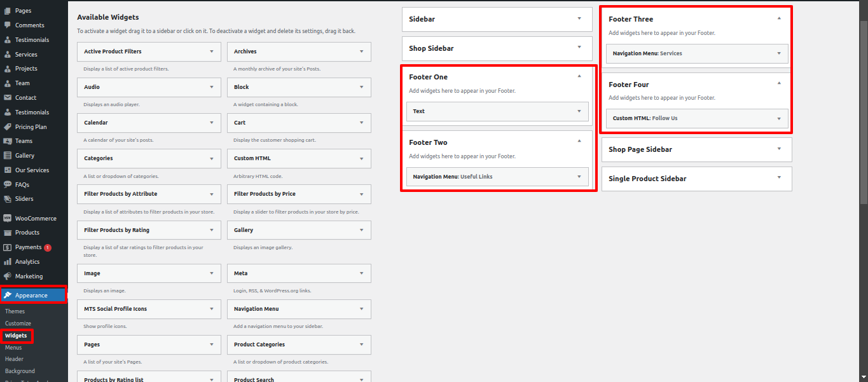
Task: Open the WooCommerce section
Action: (x=32, y=218)
